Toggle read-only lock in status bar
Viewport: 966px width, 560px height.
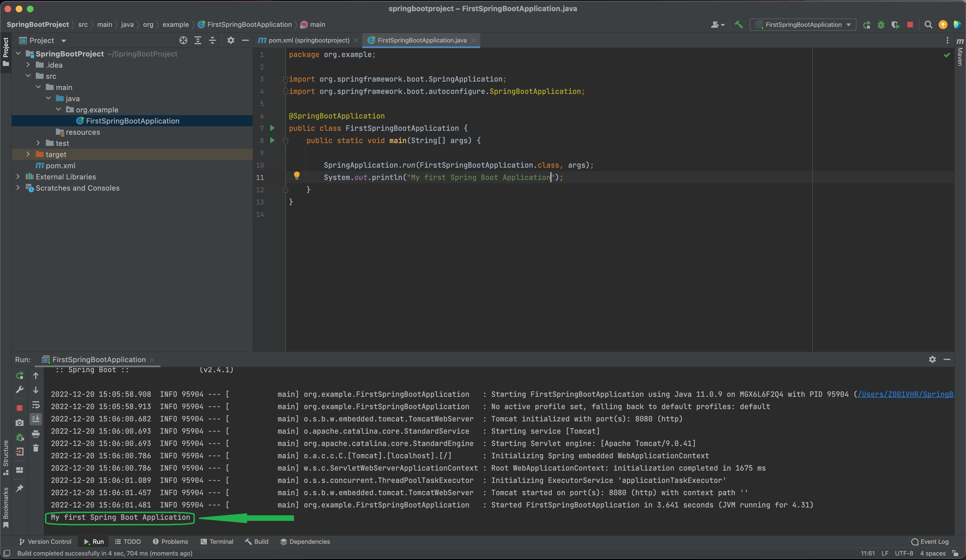pos(955,553)
